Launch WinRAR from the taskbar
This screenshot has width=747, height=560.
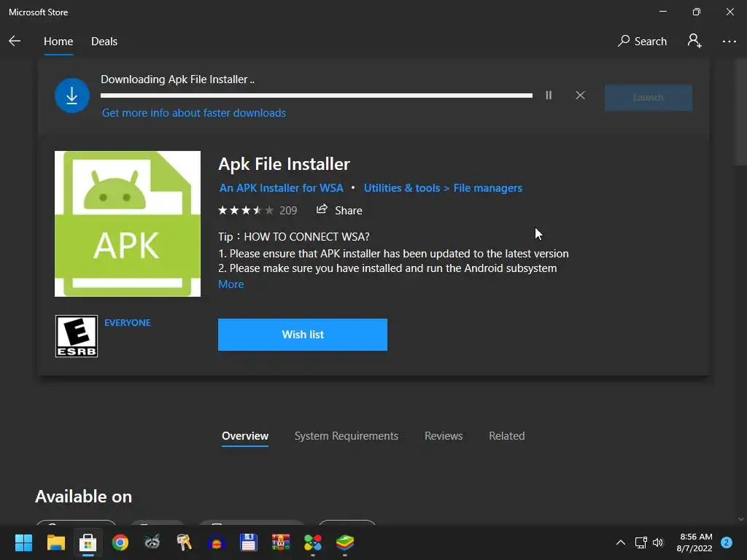pyautogui.click(x=281, y=542)
